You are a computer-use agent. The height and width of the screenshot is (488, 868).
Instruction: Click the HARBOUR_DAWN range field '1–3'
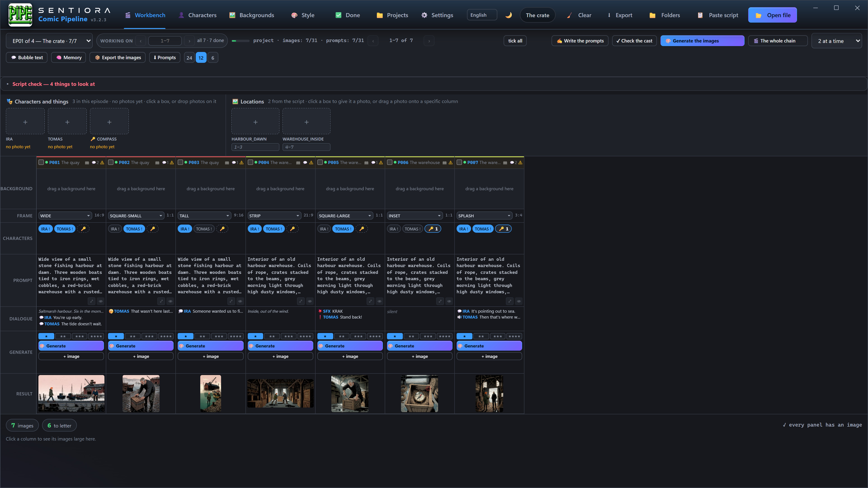(x=255, y=147)
